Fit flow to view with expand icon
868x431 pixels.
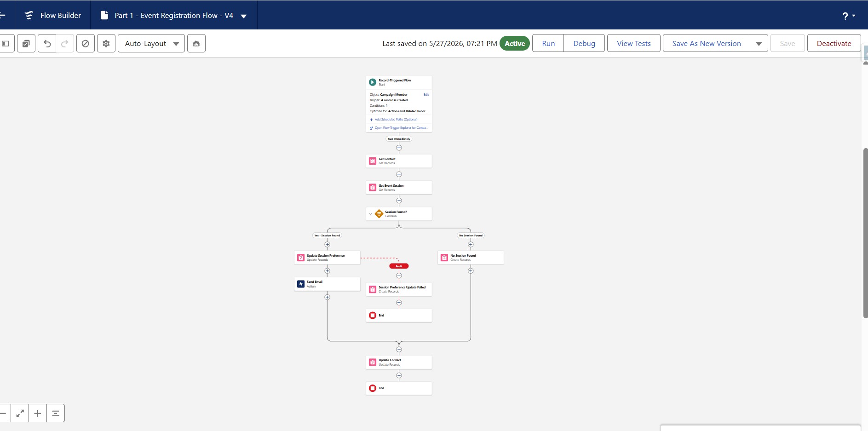(20, 413)
